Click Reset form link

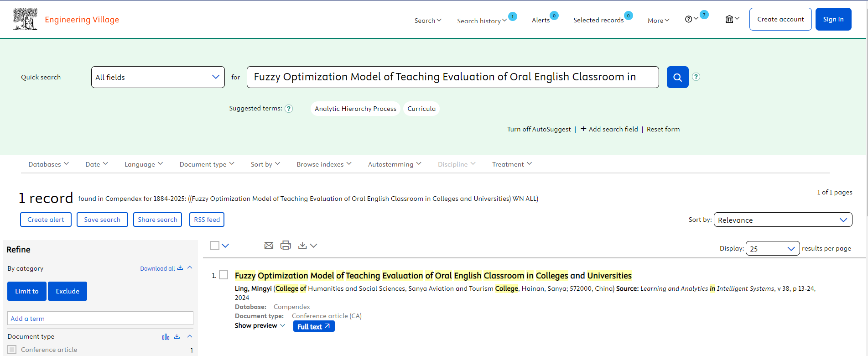(x=663, y=129)
